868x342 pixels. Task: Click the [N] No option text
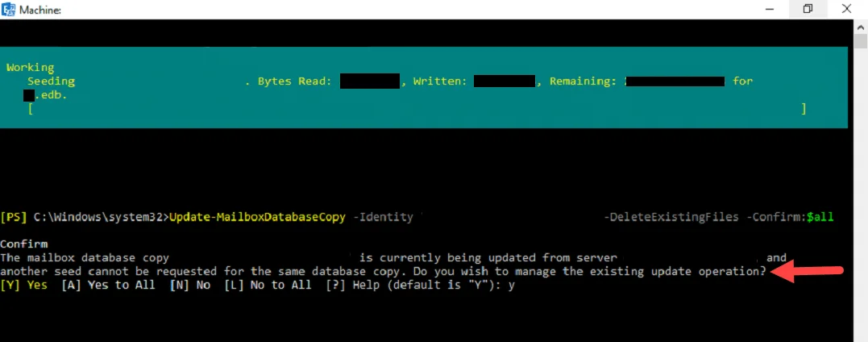[x=189, y=286]
